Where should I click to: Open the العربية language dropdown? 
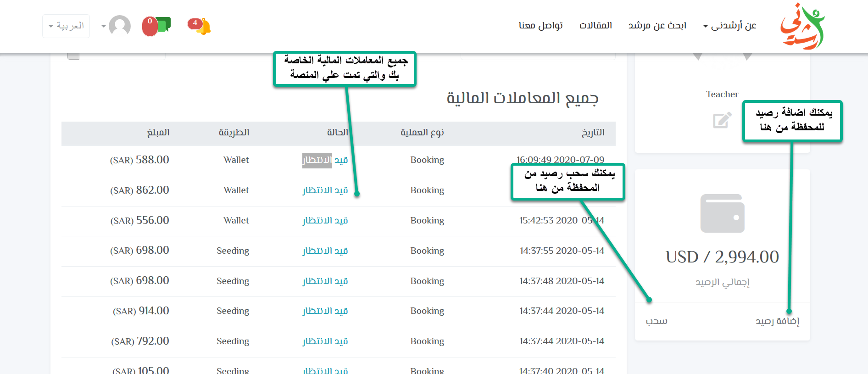tap(66, 26)
